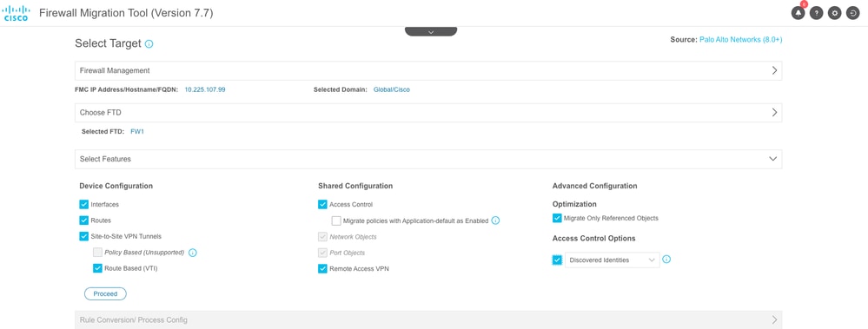Click the Advanced Configuration heading
The image size is (868, 329).
(594, 186)
